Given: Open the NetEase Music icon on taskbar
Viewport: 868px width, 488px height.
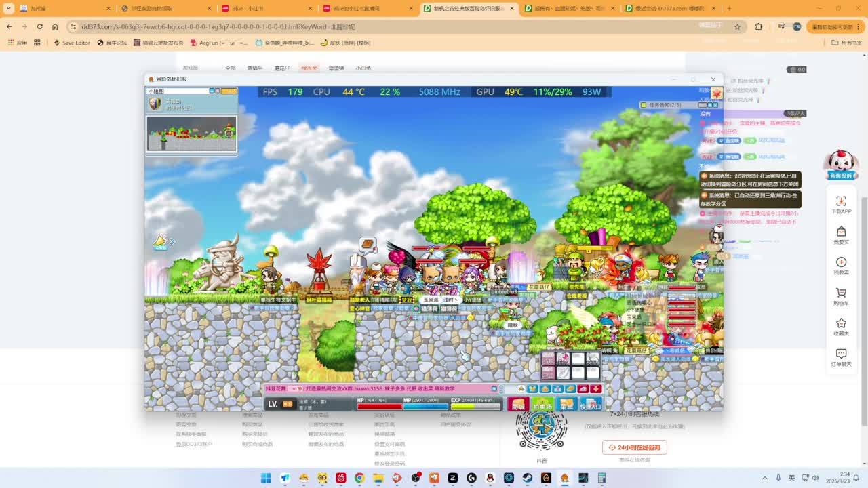Looking at the screenshot, I should (340, 478).
